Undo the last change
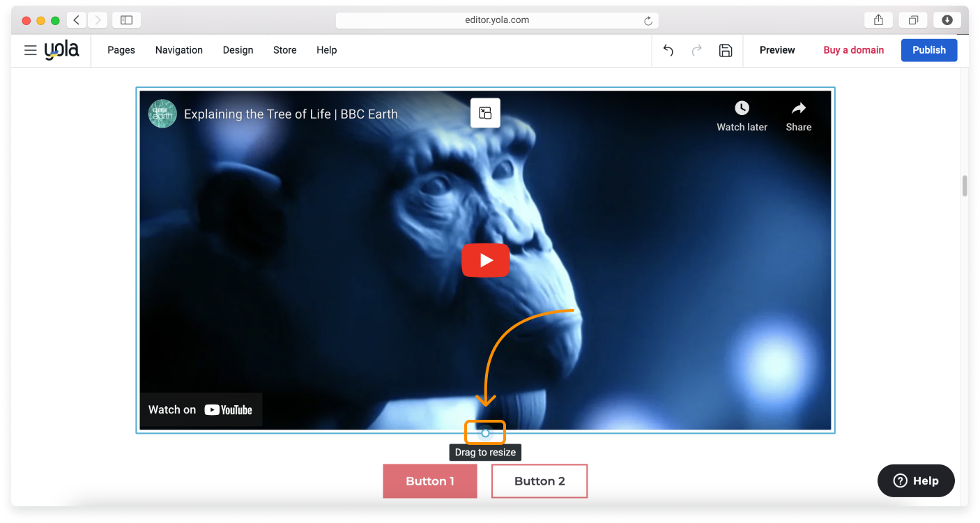This screenshot has height=523, width=980. tap(668, 50)
